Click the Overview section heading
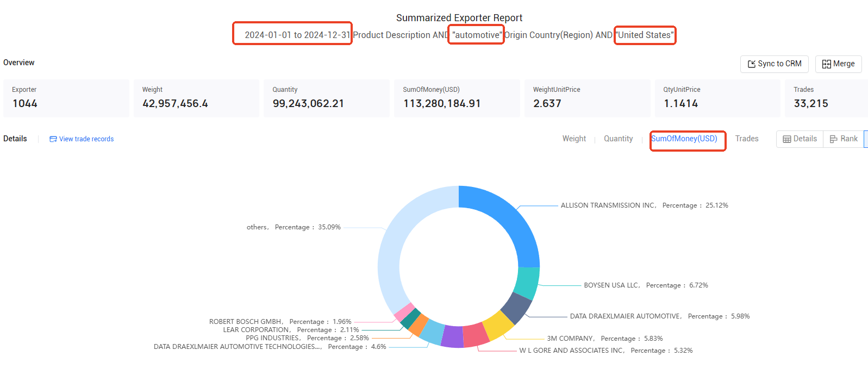Image resolution: width=868 pixels, height=381 pixels. [x=19, y=63]
